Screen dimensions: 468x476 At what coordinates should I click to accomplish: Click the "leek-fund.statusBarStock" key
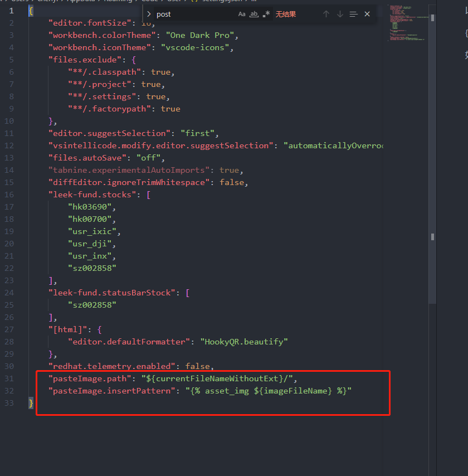(111, 293)
